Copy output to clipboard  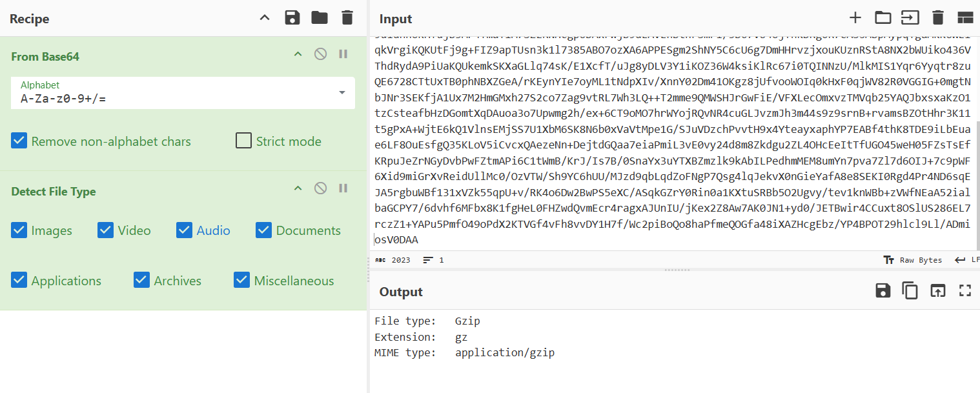910,291
